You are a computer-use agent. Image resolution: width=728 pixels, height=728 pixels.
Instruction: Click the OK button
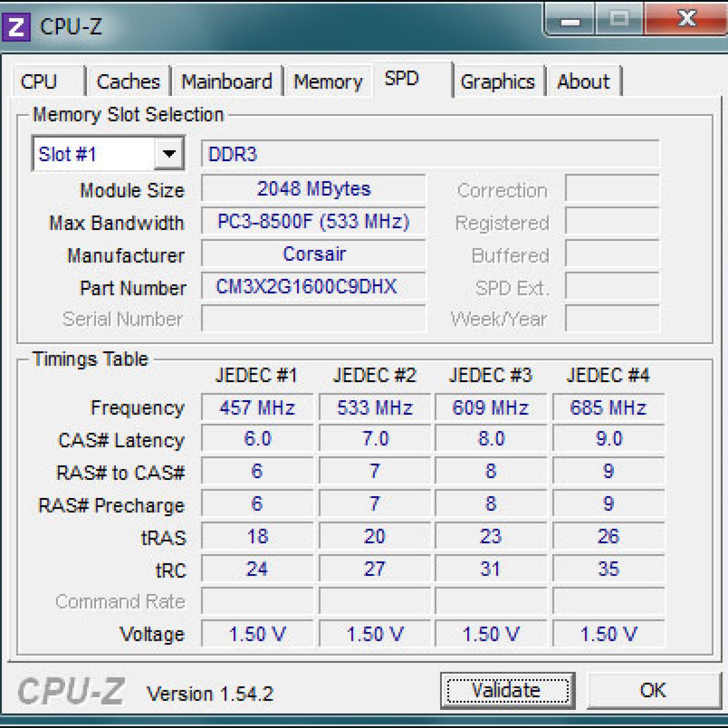click(653, 690)
